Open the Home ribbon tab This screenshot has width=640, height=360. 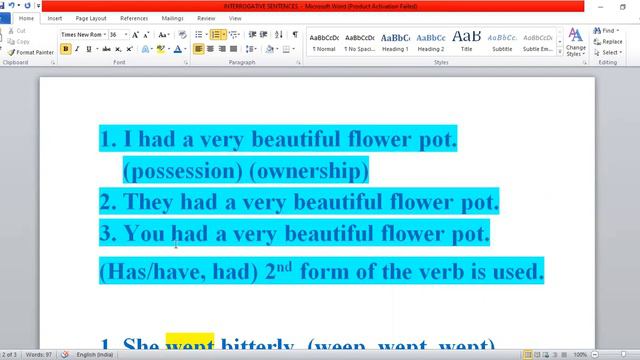(26, 18)
